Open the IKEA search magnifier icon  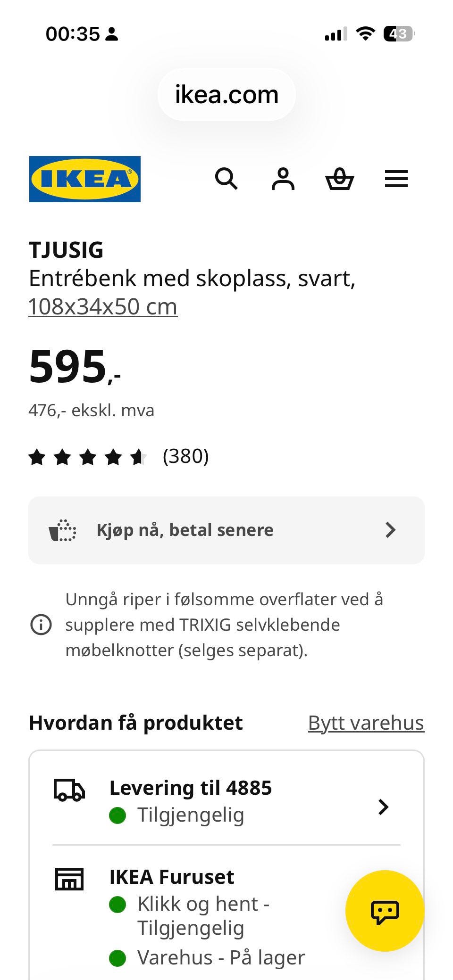tap(226, 179)
